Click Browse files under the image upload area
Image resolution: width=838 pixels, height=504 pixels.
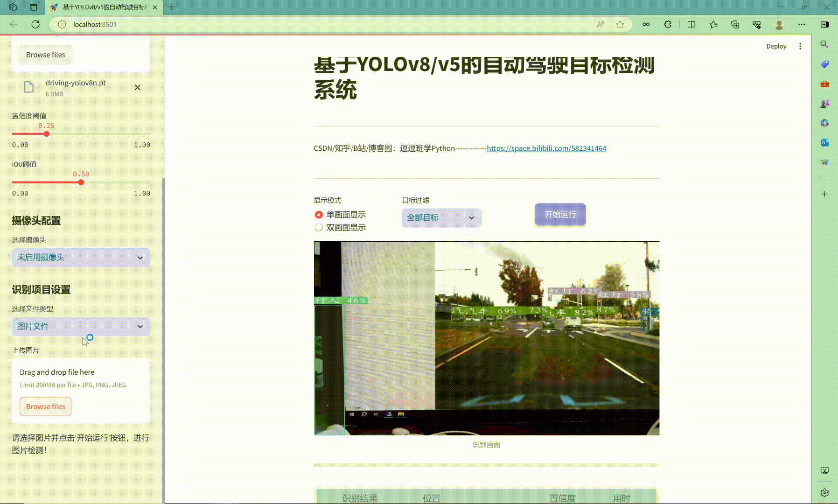coord(45,406)
